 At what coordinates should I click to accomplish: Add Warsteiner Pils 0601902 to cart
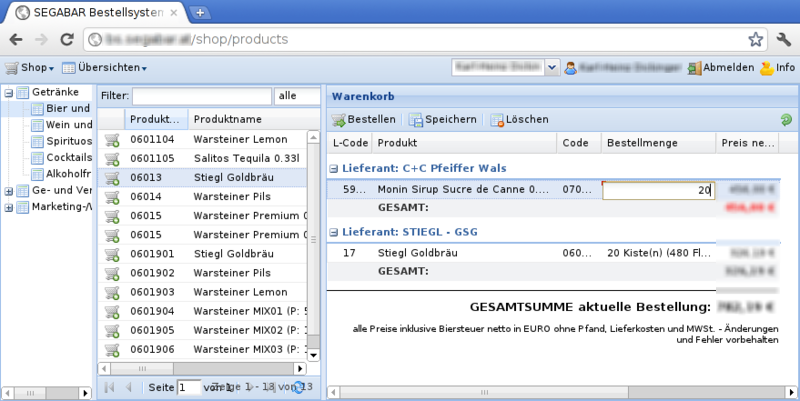(x=112, y=273)
